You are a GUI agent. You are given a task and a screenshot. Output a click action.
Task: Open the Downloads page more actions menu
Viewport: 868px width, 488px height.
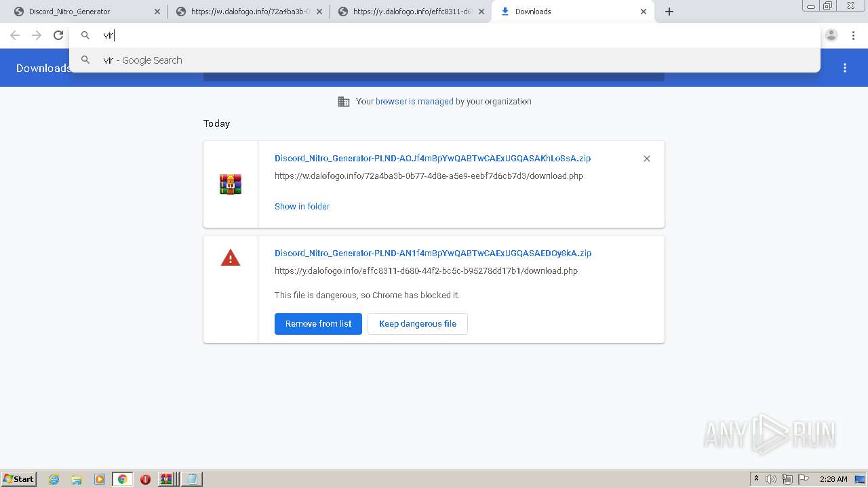[845, 68]
